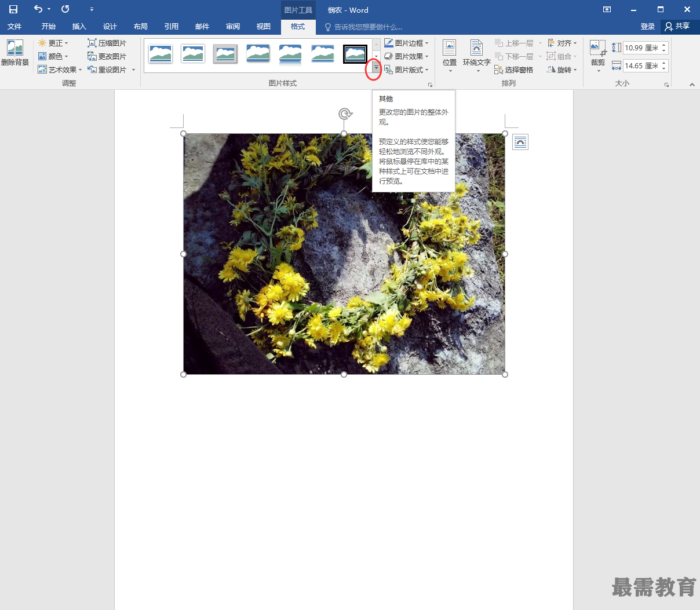Click the Redo icon in quick access toolbar
This screenshot has width=700, height=610.
click(x=65, y=9)
